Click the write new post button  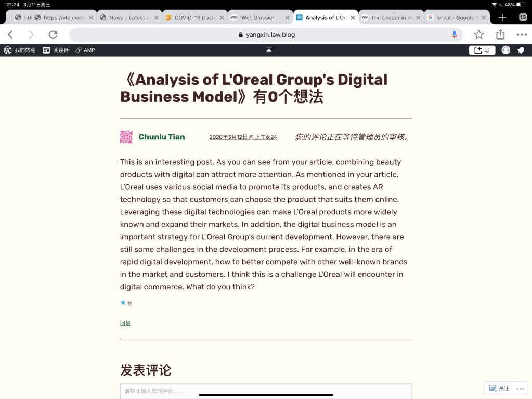[482, 50]
